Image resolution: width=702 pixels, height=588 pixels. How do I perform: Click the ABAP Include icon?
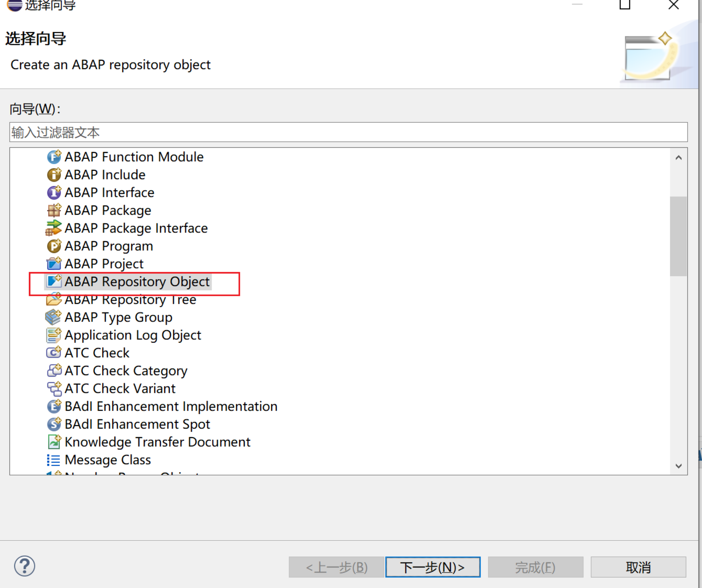click(x=54, y=175)
